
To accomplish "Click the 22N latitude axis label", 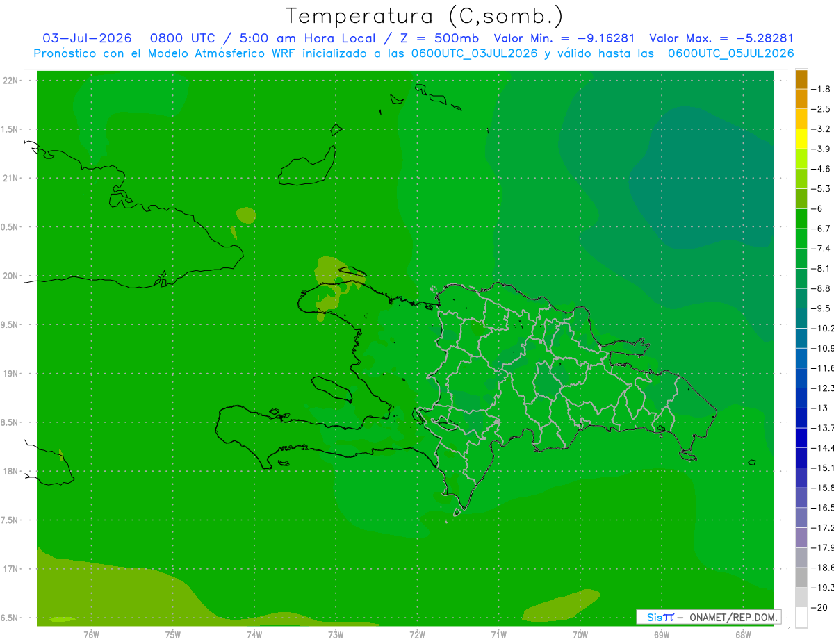I will click(11, 81).
